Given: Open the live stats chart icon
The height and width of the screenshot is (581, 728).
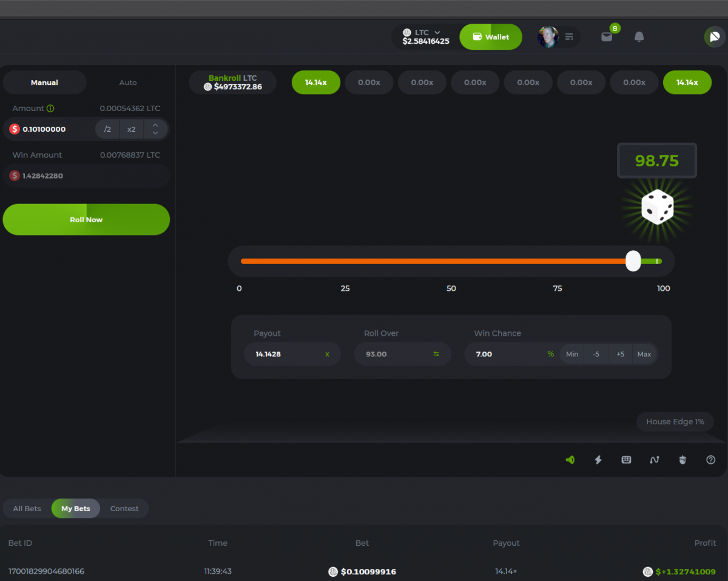Looking at the screenshot, I should (x=654, y=460).
